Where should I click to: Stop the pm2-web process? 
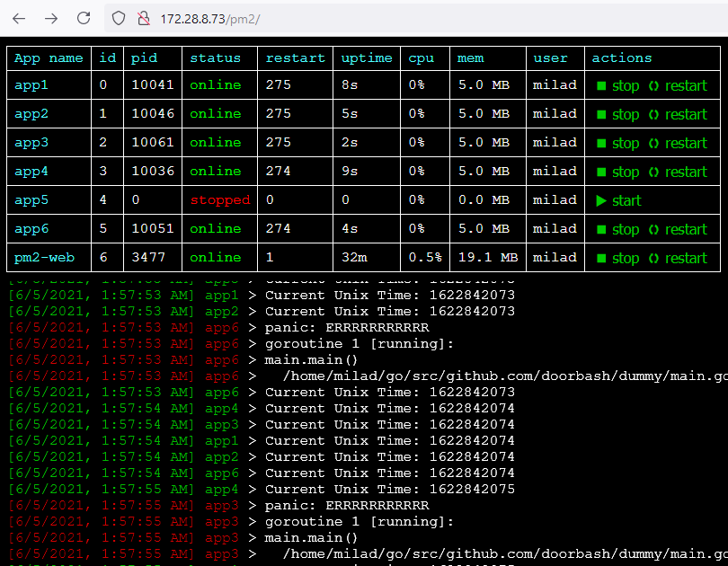click(617, 259)
